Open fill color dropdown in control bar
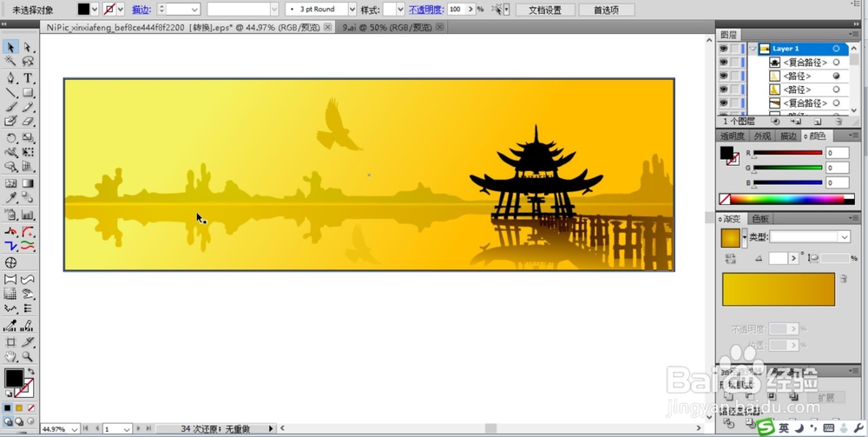This screenshot has width=868, height=437. click(95, 10)
